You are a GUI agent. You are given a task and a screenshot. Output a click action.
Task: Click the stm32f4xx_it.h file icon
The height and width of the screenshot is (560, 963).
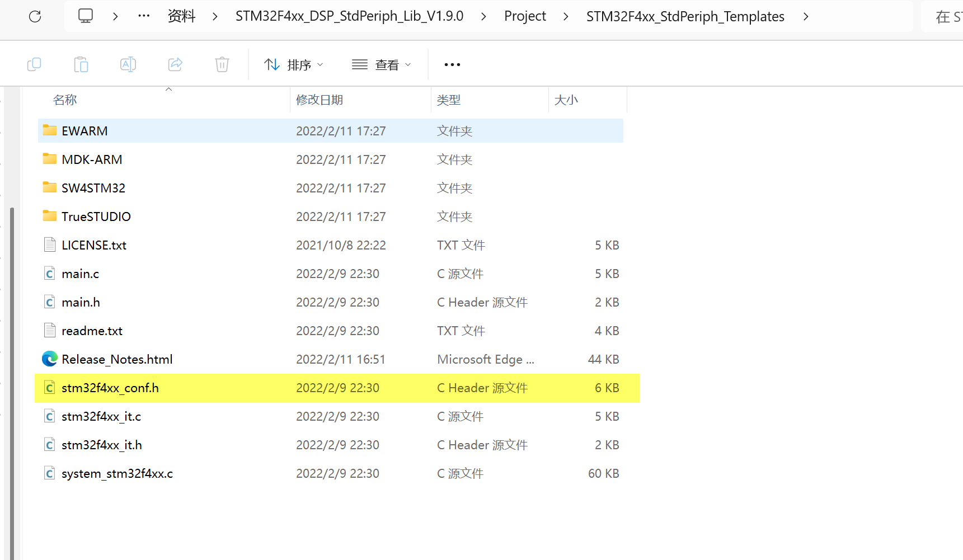coord(50,444)
